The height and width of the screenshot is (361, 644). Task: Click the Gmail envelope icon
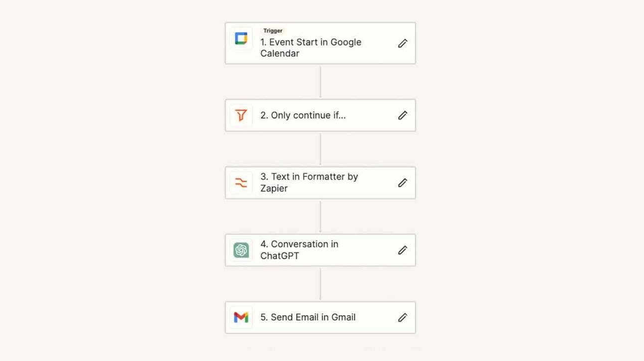(241, 317)
